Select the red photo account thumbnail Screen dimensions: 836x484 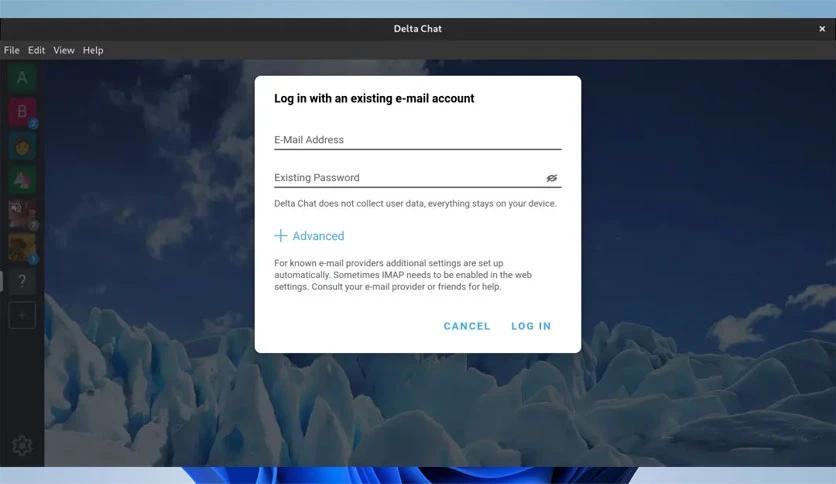pyautogui.click(x=22, y=214)
